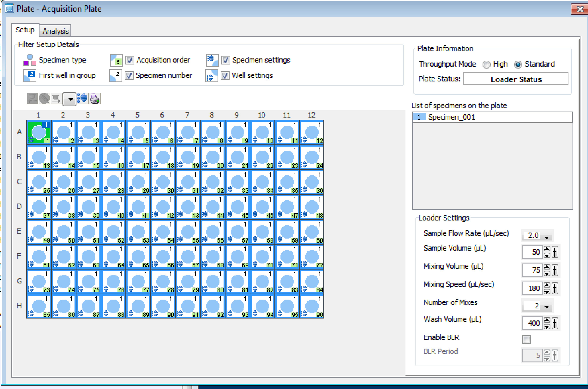Screen dimensions: 588x389
Task: Select well D6 numbered 42
Action: pos(163,207)
